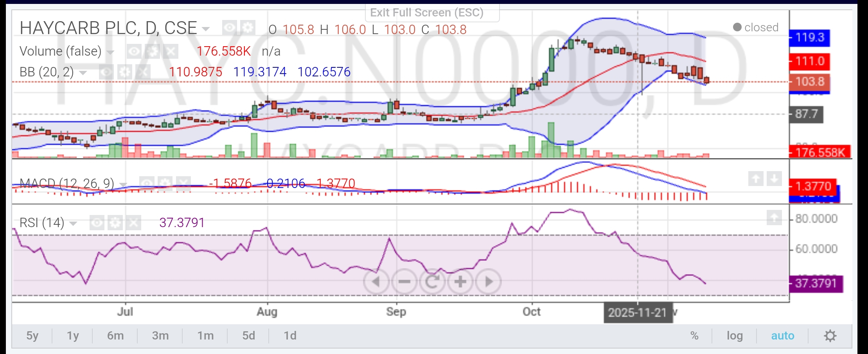Expand Volume (false) dropdown arrow
Image resolution: width=868 pixels, height=354 pixels.
pos(110,52)
